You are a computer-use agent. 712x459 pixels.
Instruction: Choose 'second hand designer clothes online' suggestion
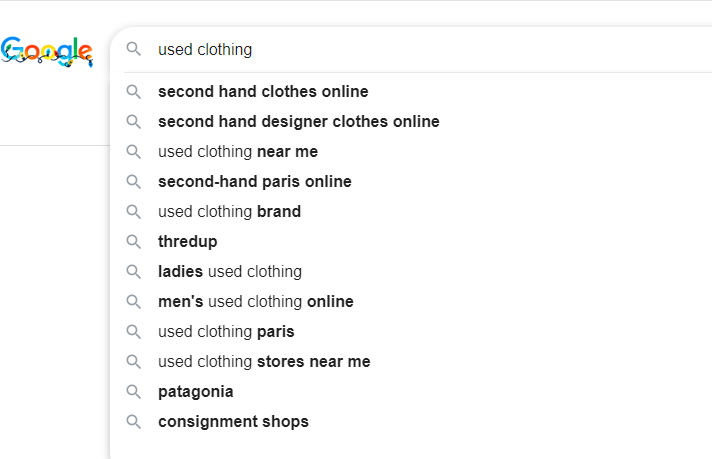(x=298, y=122)
